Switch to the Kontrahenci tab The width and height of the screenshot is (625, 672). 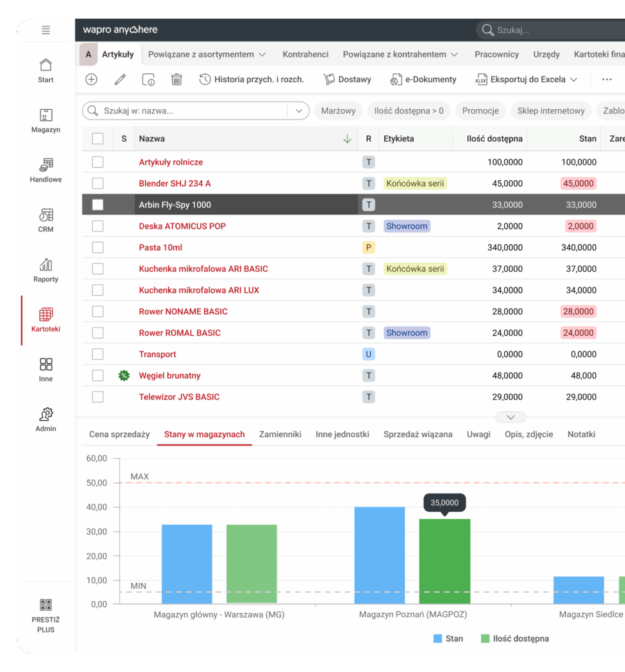[x=305, y=55]
